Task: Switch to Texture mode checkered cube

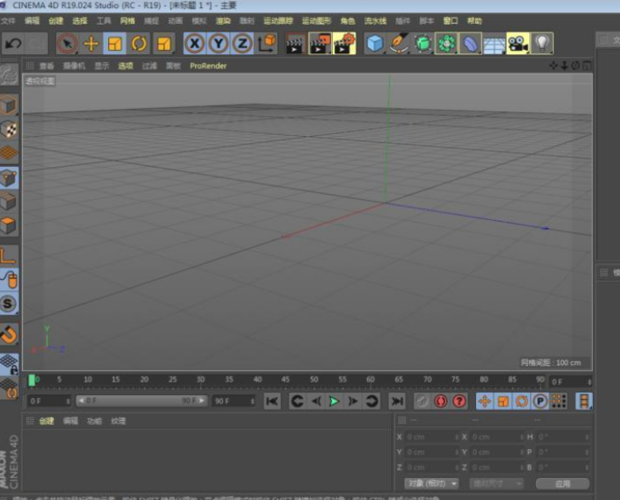Action: pos(9,129)
